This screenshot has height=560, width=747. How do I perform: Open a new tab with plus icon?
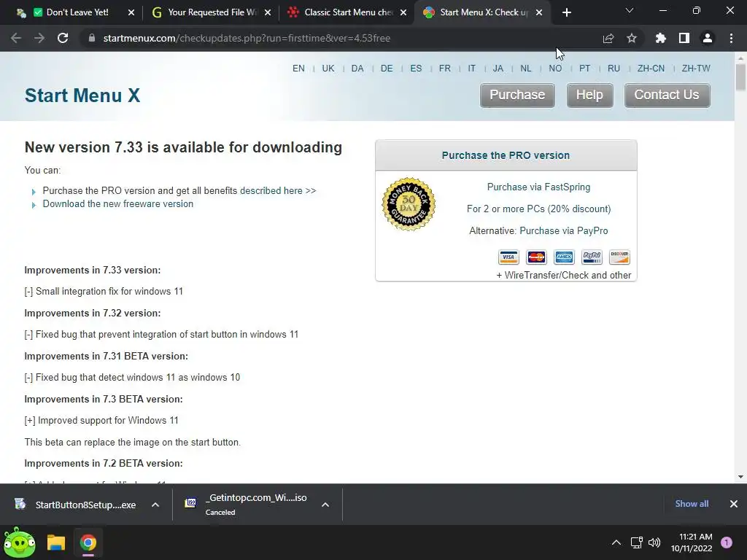(x=566, y=12)
